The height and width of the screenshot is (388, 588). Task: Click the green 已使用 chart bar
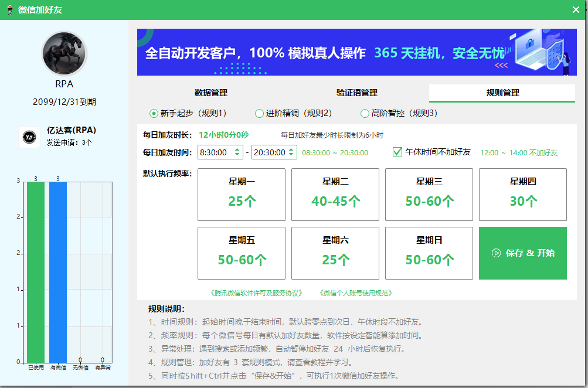click(36, 272)
